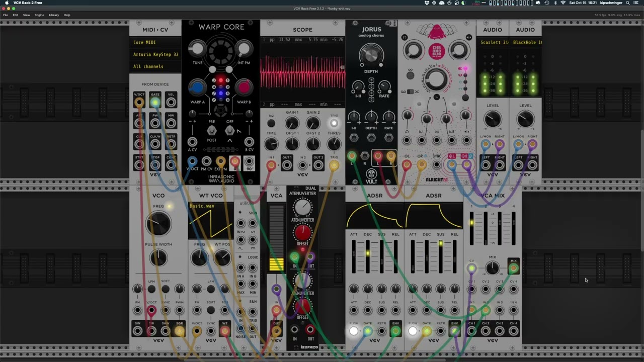
Task: Click the Chronoblob 2 pink logo badge
Action: [436, 51]
